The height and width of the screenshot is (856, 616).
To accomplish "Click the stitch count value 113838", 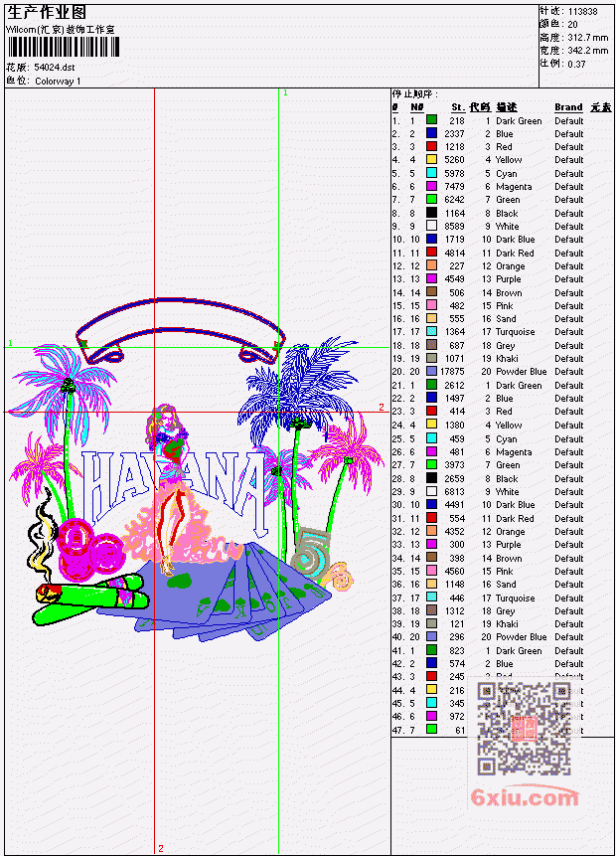I will coord(583,11).
